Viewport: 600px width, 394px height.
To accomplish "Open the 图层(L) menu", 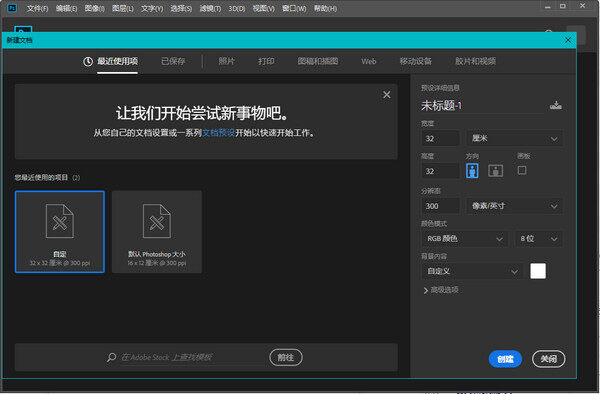I will [x=123, y=8].
